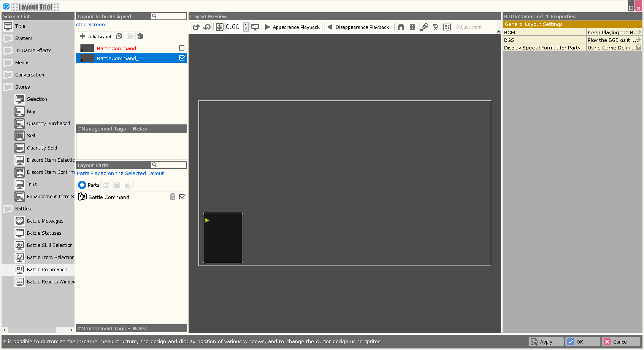Open the Display Special Format for Party dropdown
The height and width of the screenshot is (350, 644).
[x=639, y=48]
